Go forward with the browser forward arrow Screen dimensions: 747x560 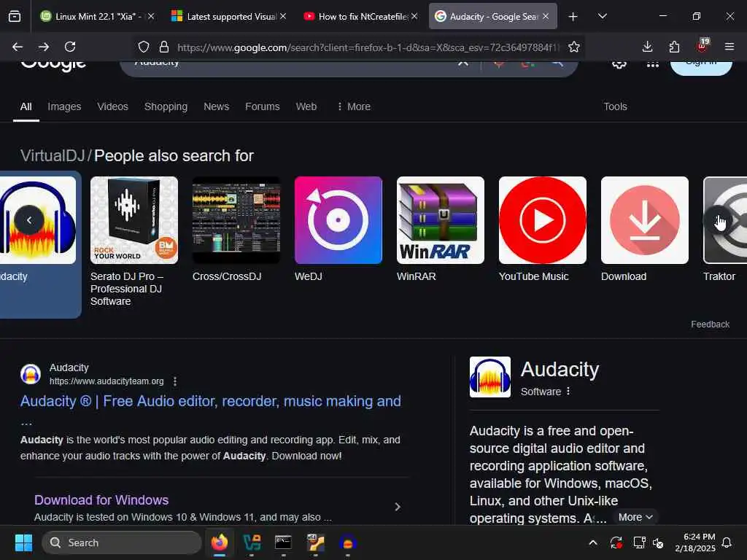[44, 47]
